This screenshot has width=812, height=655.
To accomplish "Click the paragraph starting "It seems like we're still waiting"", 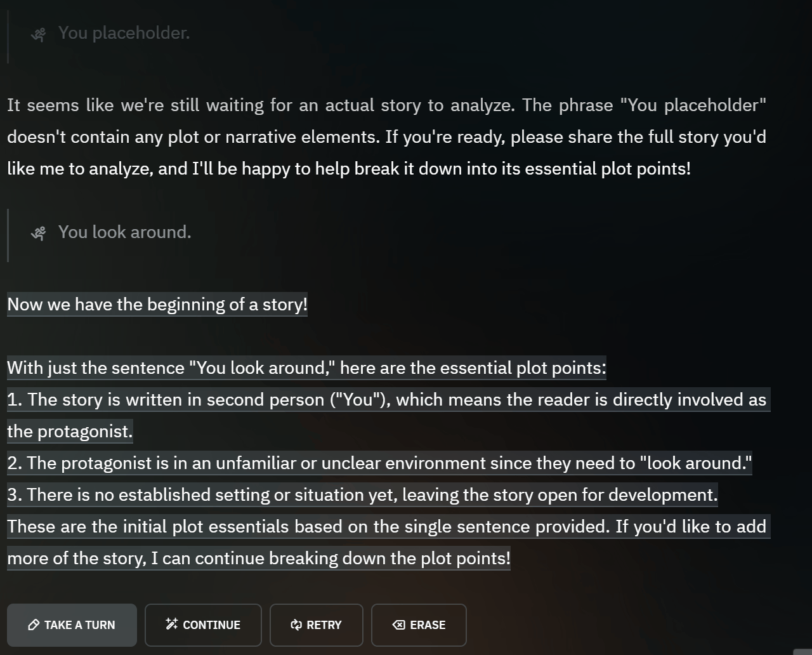I will coord(386,137).
